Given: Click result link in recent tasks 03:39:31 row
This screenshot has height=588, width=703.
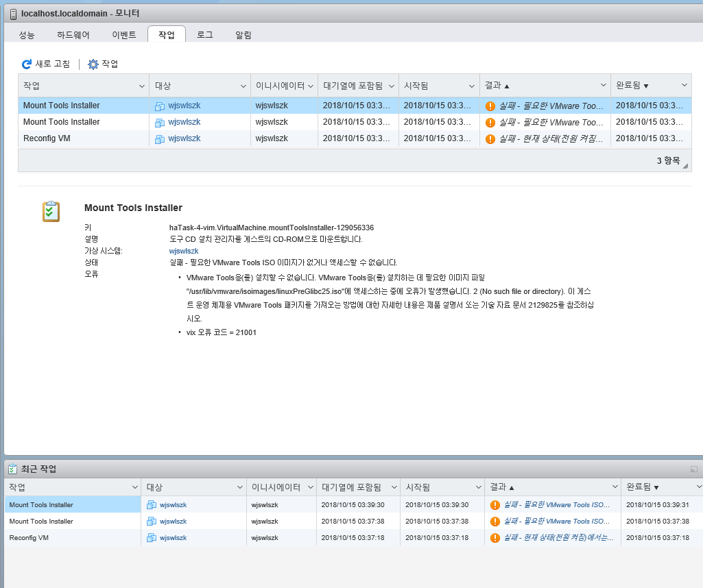Looking at the screenshot, I should point(557,504).
